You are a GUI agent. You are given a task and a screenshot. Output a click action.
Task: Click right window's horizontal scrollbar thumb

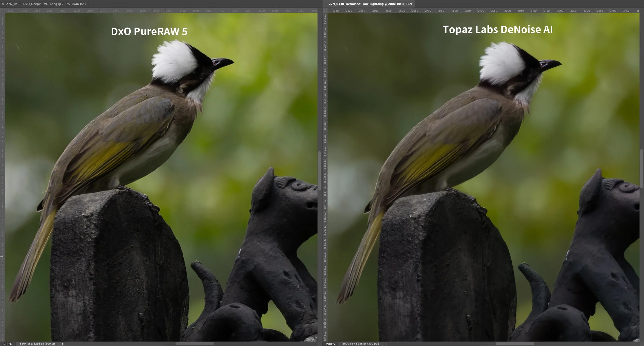(515, 344)
